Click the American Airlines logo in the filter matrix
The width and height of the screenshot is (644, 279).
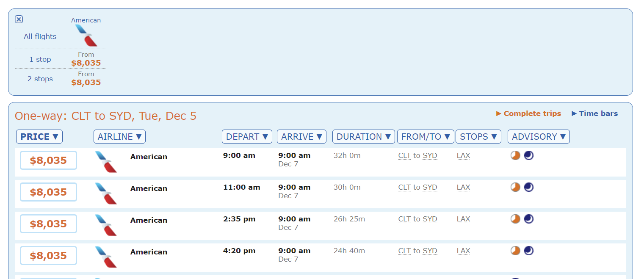point(86,35)
